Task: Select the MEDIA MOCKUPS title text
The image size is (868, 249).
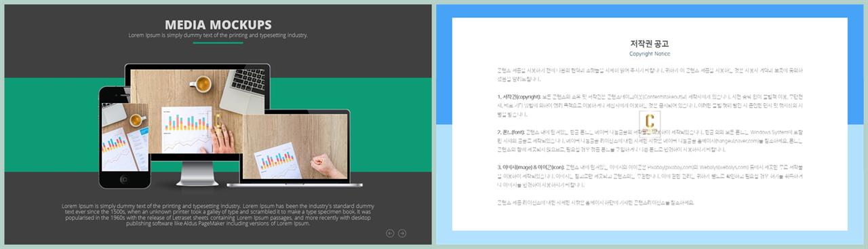Action: tap(218, 25)
